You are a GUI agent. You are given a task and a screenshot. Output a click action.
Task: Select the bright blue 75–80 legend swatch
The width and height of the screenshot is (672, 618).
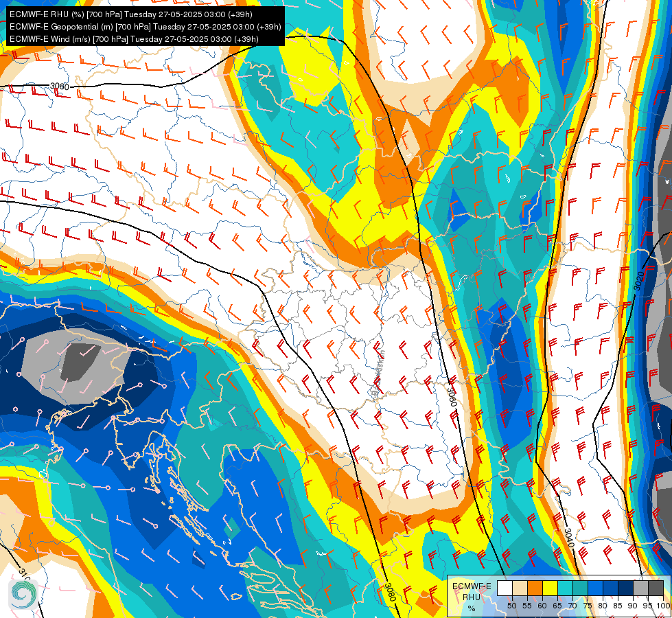595,588
